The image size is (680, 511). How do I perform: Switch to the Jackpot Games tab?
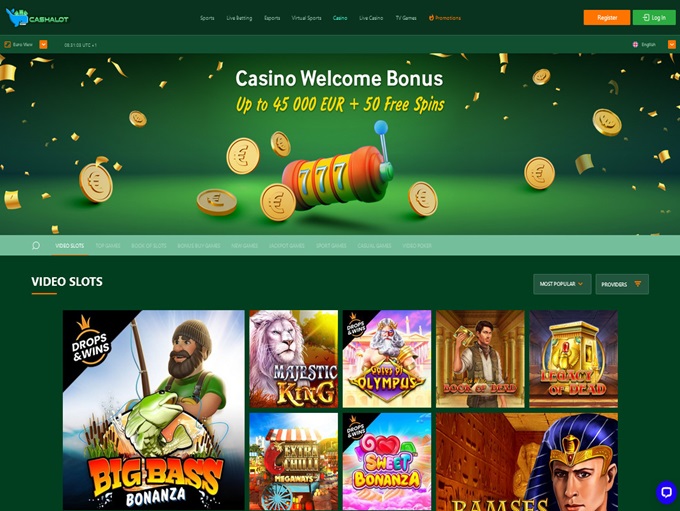pyautogui.click(x=287, y=246)
